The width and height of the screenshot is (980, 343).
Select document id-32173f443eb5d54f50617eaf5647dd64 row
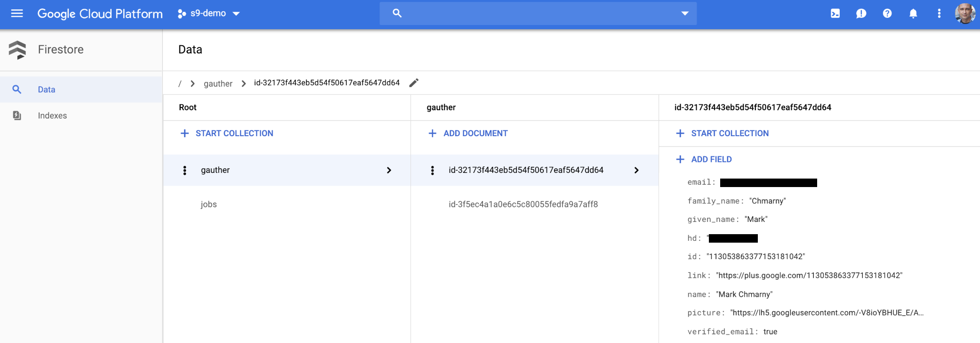pos(535,170)
